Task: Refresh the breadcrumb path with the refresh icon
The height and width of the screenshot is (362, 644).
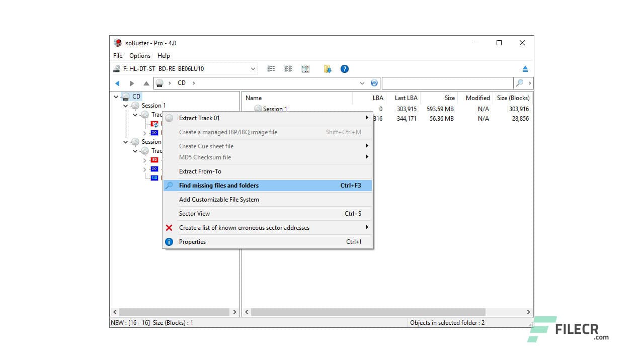Action: [x=374, y=82]
